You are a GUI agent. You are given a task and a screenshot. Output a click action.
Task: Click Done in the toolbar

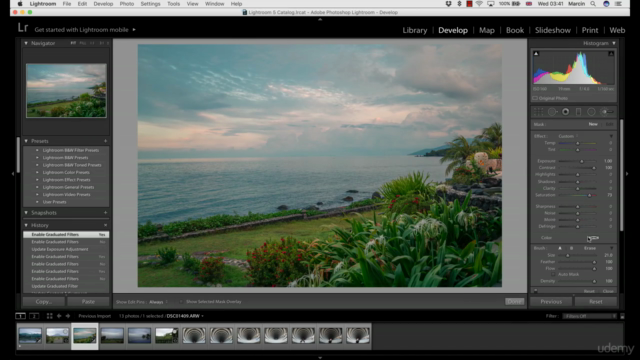514,302
